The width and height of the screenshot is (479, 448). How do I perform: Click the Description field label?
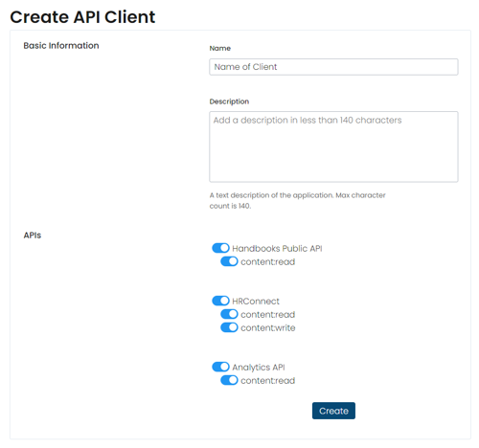[229, 101]
